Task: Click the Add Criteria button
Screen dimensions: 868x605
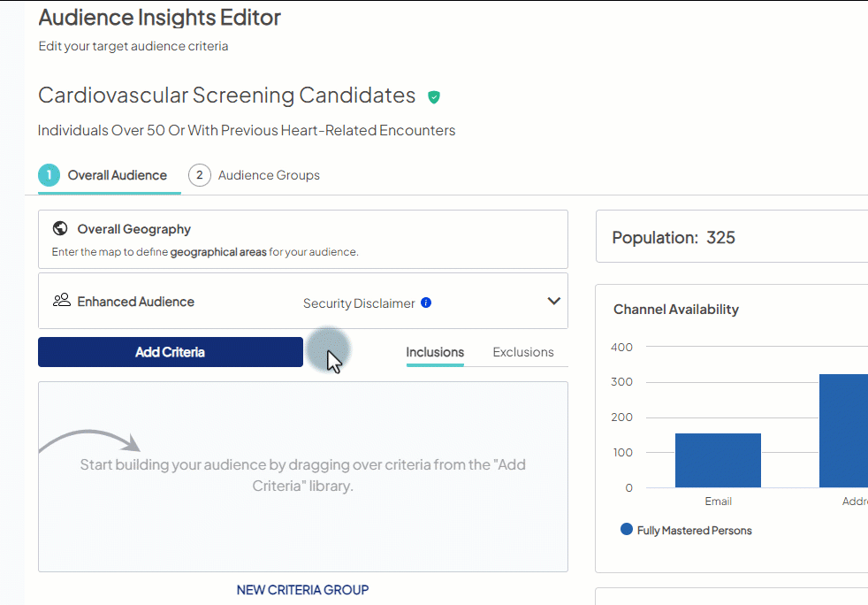Action: (x=170, y=352)
